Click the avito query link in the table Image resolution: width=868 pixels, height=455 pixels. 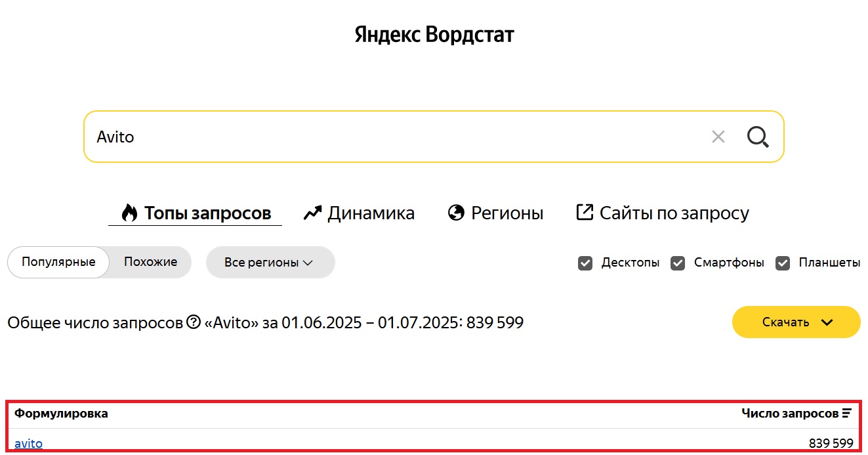(x=28, y=443)
